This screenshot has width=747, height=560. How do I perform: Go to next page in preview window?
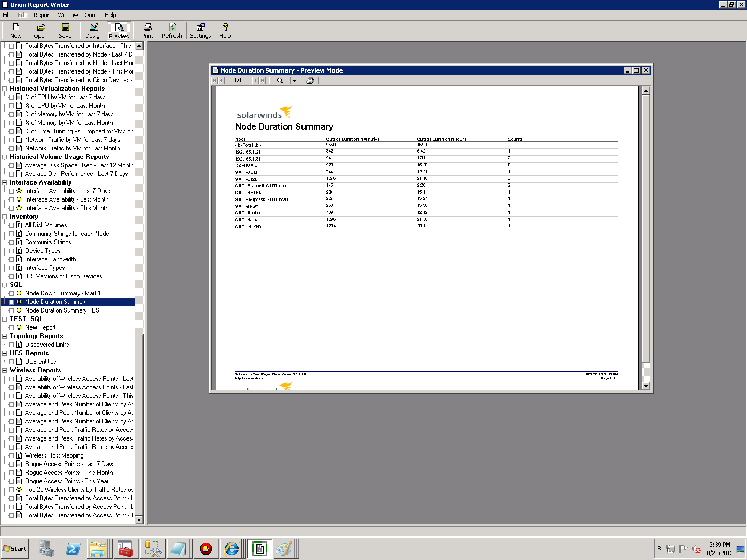coord(255,81)
